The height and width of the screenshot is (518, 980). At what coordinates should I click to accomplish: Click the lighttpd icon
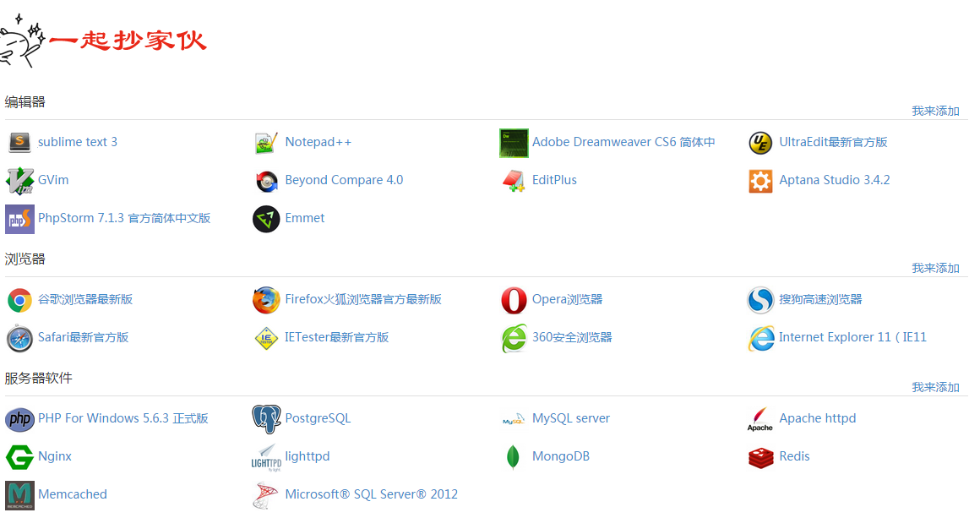(266, 457)
